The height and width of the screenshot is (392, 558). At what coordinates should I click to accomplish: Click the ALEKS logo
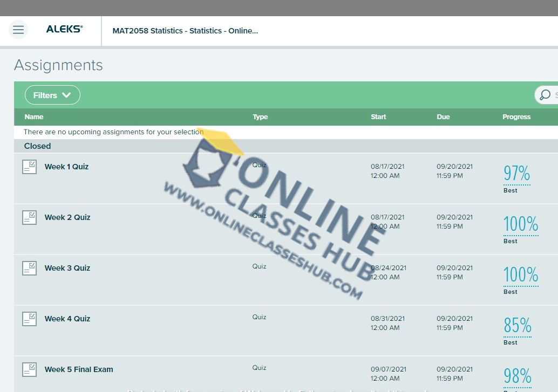pos(64,30)
